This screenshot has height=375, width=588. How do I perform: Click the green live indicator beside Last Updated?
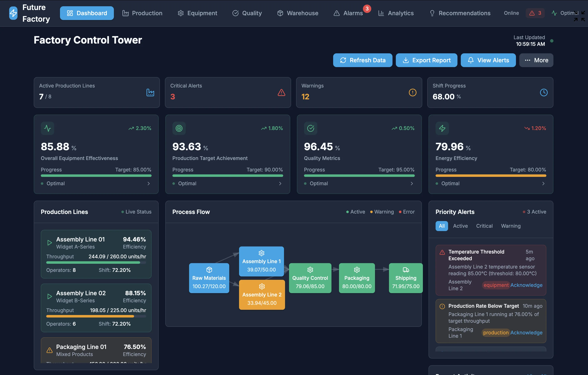pyautogui.click(x=552, y=41)
